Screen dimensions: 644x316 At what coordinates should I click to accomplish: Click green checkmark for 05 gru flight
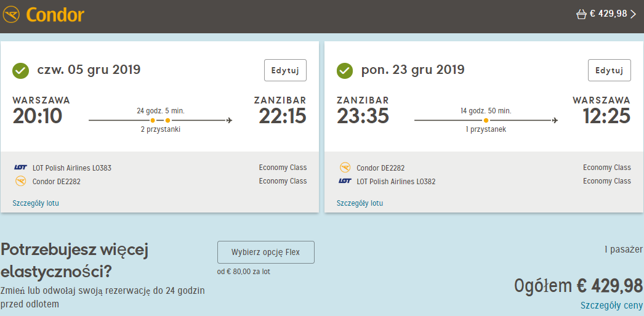click(x=20, y=71)
